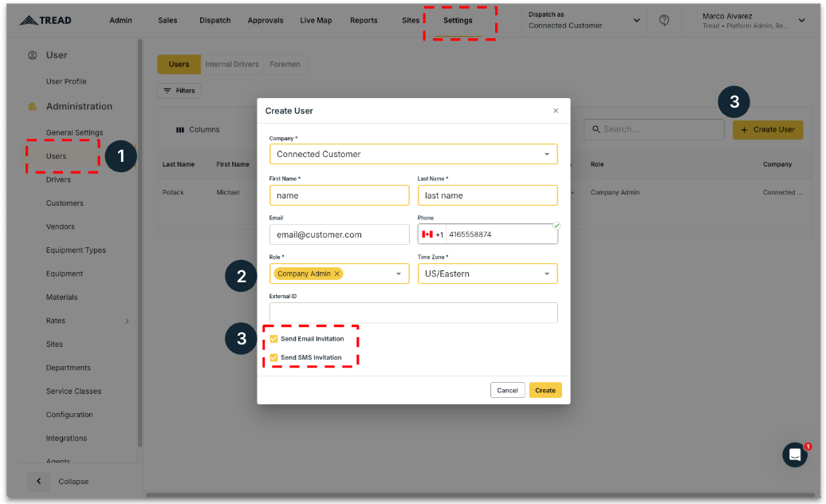Open Integrations in sidebar

coord(66,438)
